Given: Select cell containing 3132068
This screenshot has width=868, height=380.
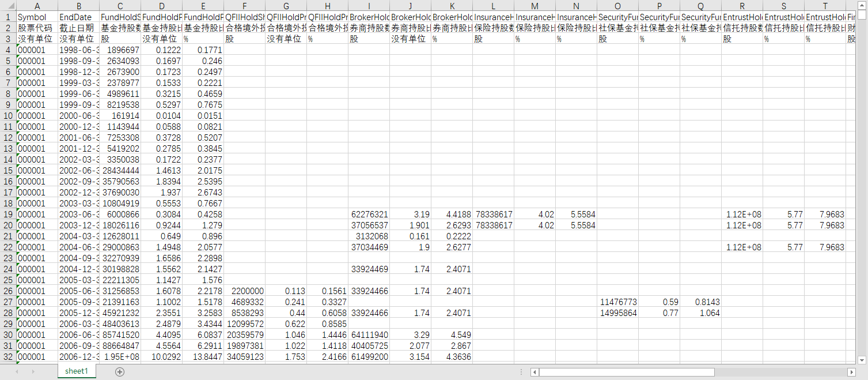Looking at the screenshot, I should tap(369, 236).
